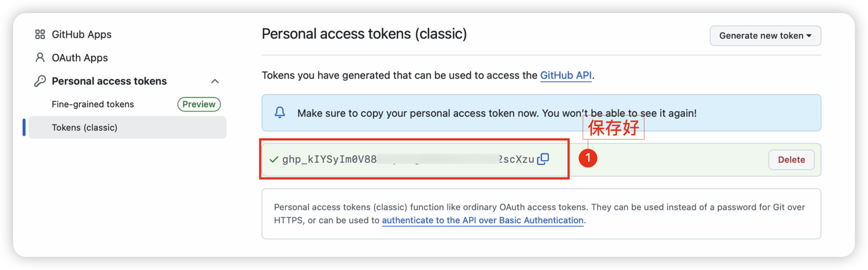
Task: Open the Basic Authentication documentation link
Action: point(482,220)
